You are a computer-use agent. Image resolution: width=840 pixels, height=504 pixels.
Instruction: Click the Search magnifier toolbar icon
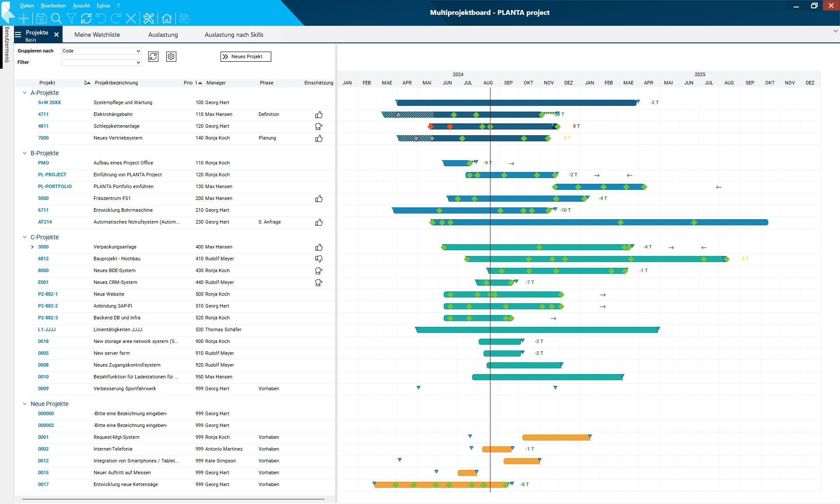(56, 18)
